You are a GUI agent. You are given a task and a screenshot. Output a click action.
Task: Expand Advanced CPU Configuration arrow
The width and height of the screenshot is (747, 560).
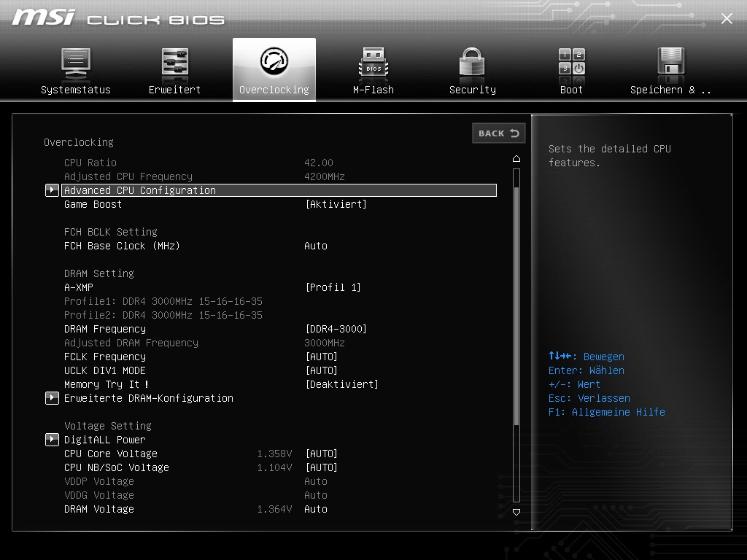52,190
